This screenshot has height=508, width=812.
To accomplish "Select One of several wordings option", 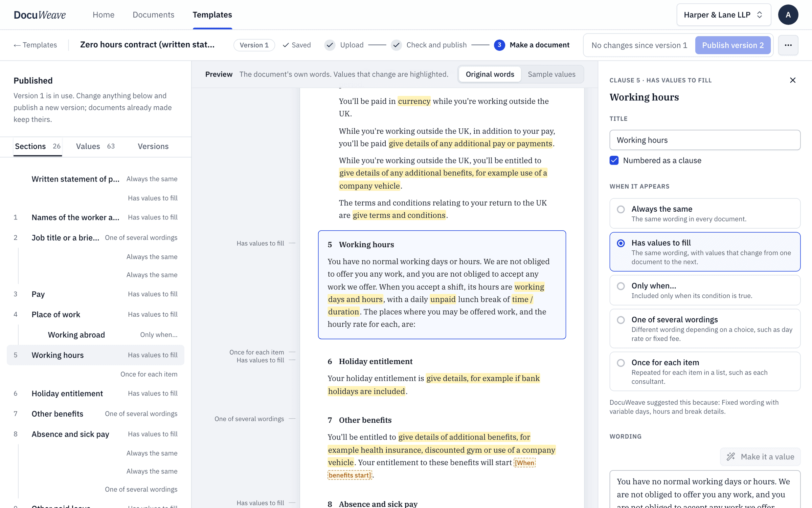I will 705,329.
